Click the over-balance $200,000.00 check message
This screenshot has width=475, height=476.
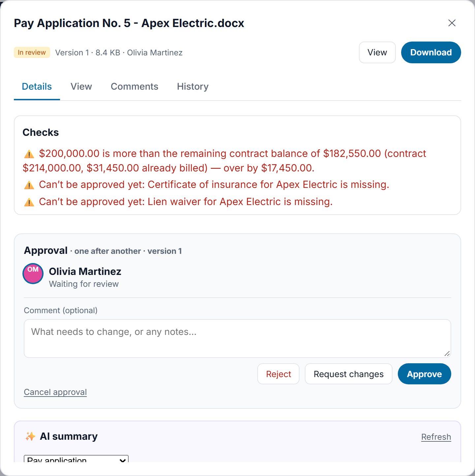tap(224, 161)
